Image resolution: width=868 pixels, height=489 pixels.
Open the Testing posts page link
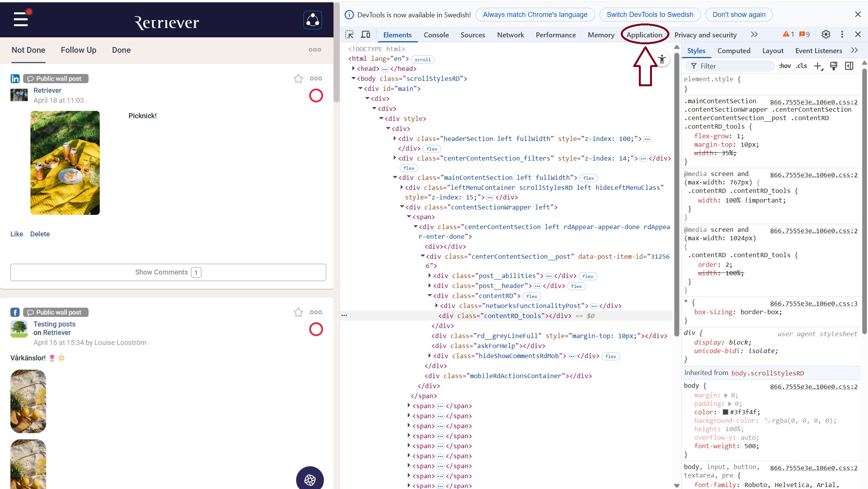coord(54,324)
